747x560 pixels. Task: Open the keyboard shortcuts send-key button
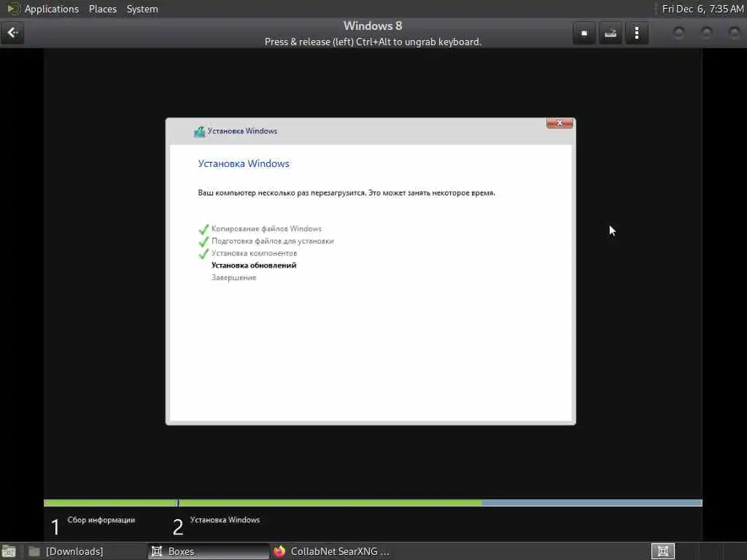[611, 34]
